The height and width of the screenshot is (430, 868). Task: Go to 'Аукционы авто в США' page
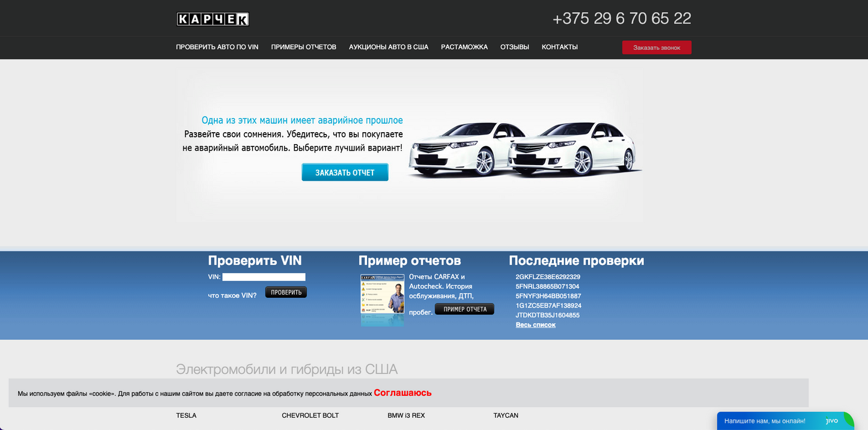388,47
